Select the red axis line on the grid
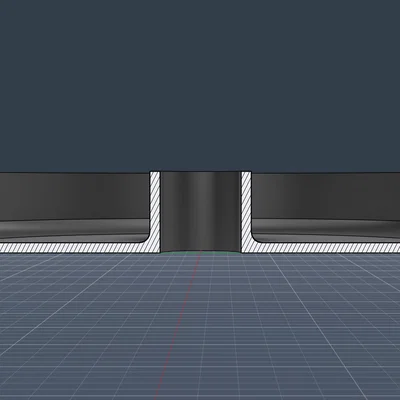 pyautogui.click(x=178, y=326)
